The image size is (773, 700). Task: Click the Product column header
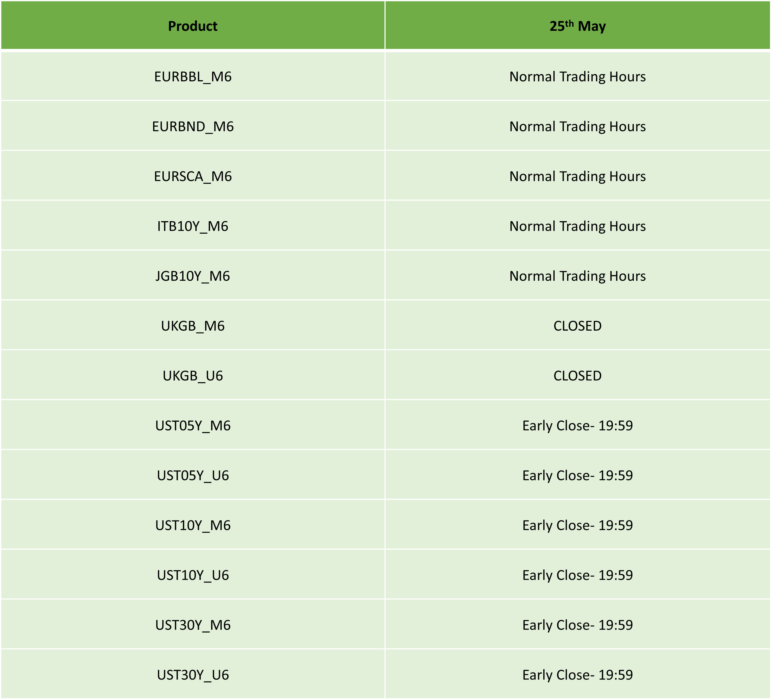tap(193, 26)
